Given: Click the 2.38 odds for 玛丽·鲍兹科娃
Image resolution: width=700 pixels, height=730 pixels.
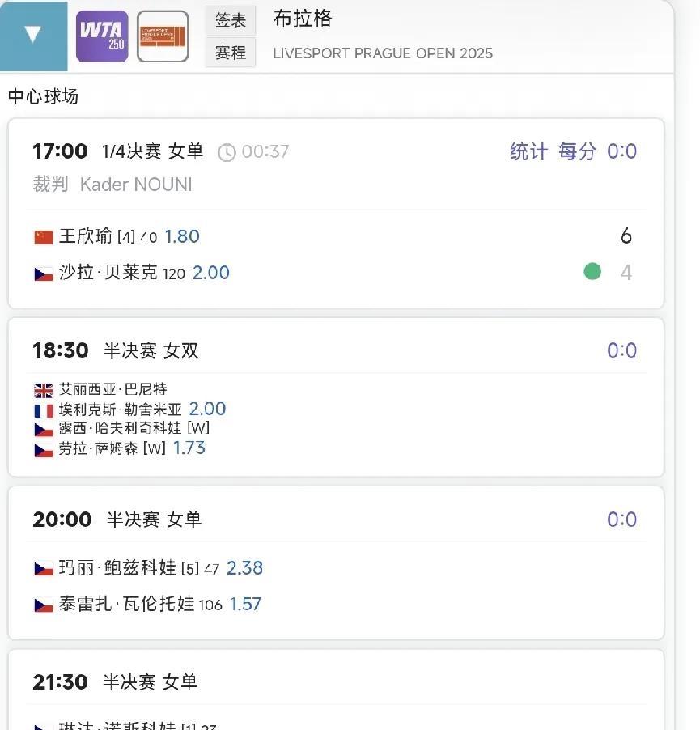Looking at the screenshot, I should click(244, 568).
